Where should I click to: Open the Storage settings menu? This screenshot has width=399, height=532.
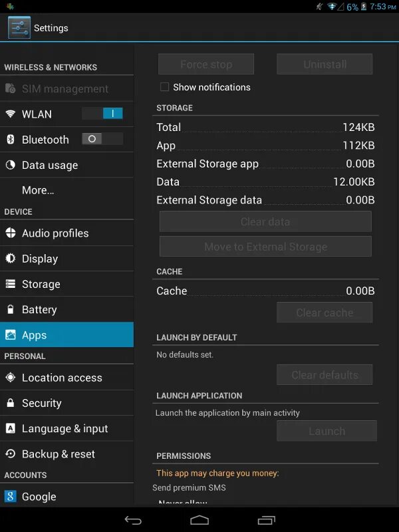click(41, 285)
